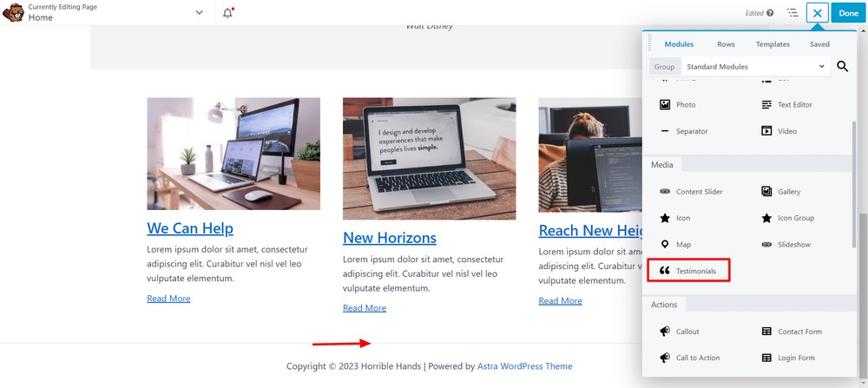Expand the Home page title chevron
868x388 pixels.
[x=200, y=13]
